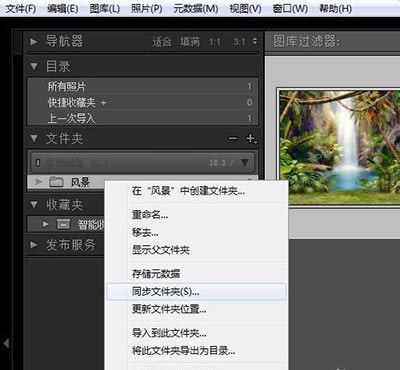Choose 导入到此文件夹 from context menu

tap(169, 333)
